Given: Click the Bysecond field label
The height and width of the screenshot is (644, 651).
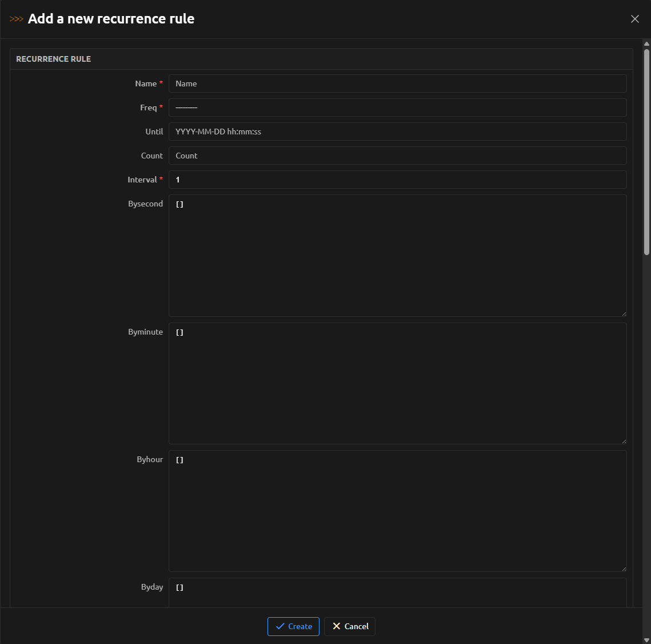Looking at the screenshot, I should click(x=145, y=204).
